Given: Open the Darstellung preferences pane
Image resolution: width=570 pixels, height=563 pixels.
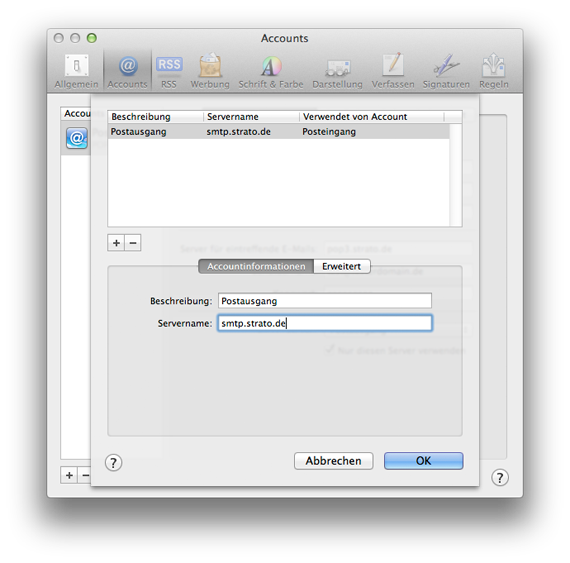Looking at the screenshot, I should pos(337,72).
